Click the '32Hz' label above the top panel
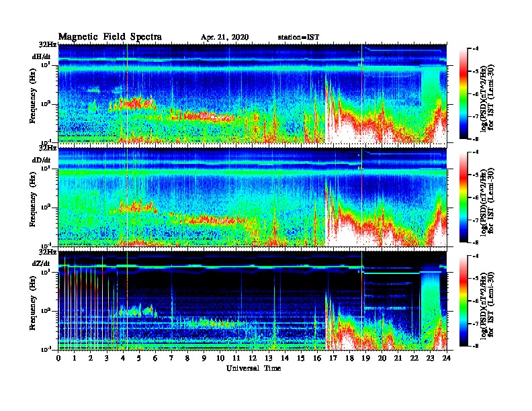The width and height of the screenshot is (532, 411). [x=48, y=44]
